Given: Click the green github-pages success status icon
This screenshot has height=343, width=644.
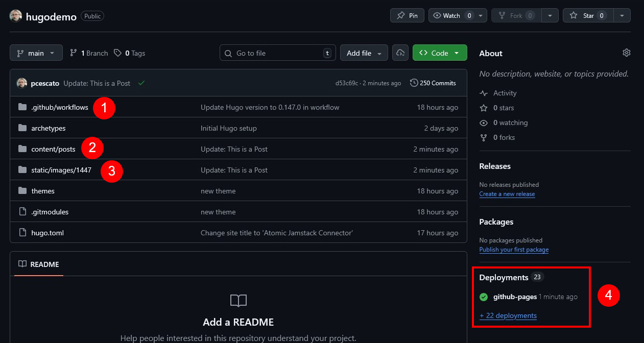Looking at the screenshot, I should pos(484,297).
